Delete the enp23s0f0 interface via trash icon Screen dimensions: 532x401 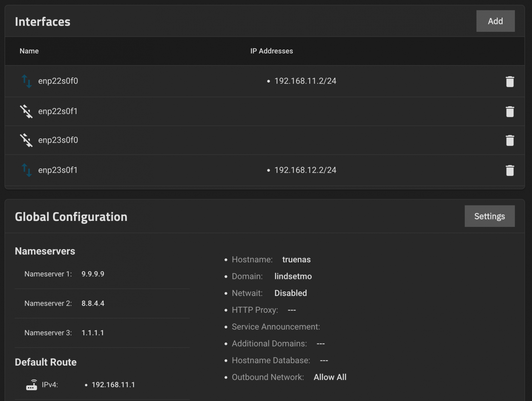[510, 140]
